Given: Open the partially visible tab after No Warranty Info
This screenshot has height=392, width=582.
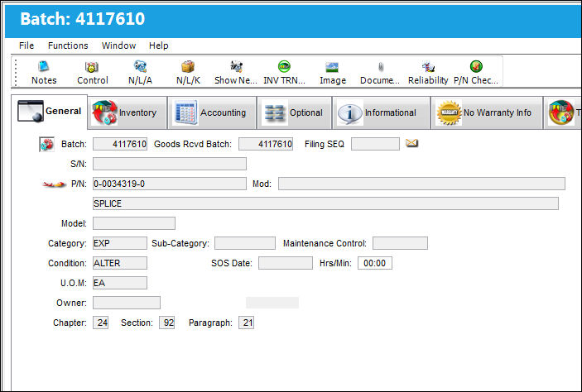Looking at the screenshot, I should 563,112.
